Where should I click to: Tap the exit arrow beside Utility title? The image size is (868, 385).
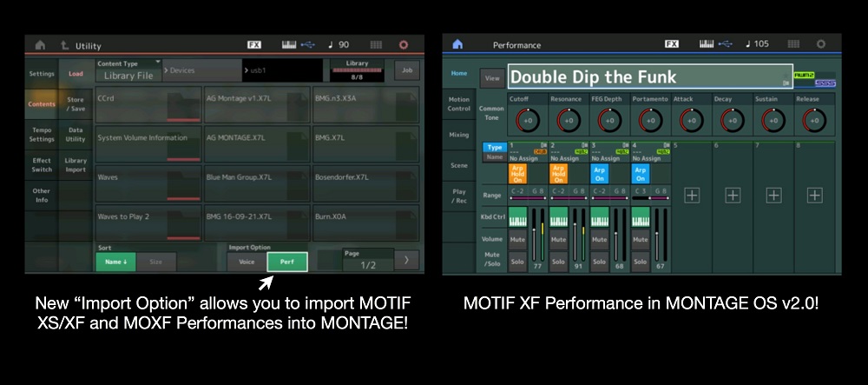(x=65, y=45)
